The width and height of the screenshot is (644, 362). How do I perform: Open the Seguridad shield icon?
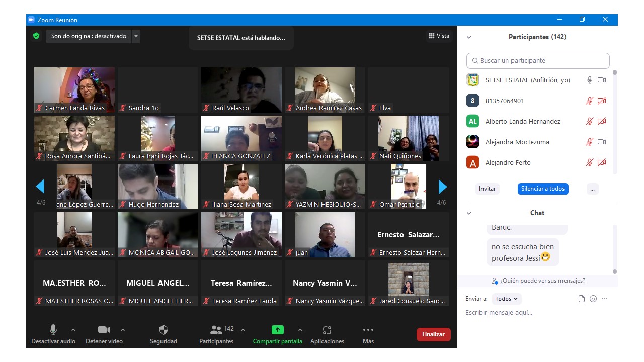click(x=164, y=330)
